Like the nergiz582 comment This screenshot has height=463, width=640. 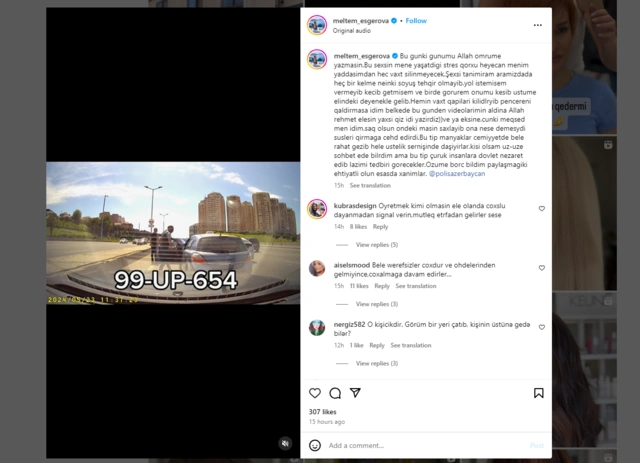point(542,327)
